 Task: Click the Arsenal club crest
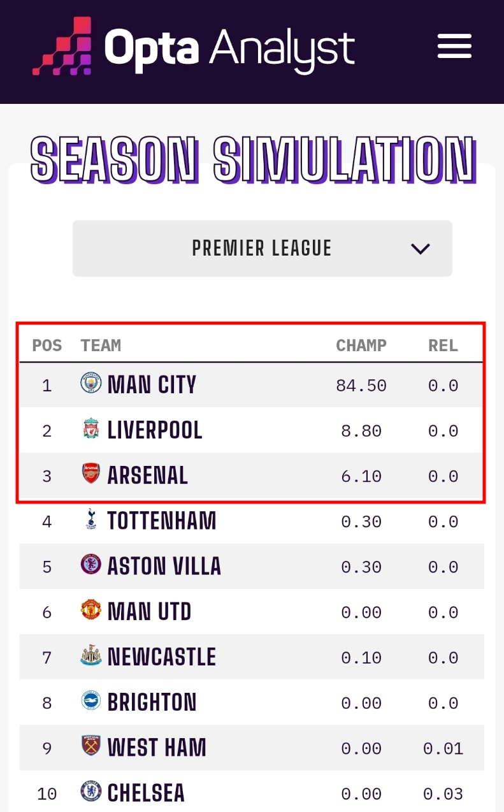[x=91, y=474]
